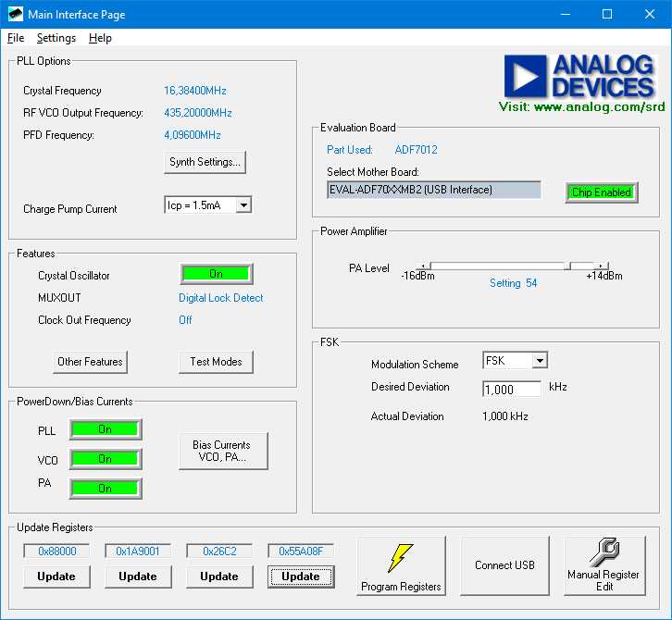Click RF VCO Output Frequency 435,20000MHz value
The height and width of the screenshot is (620, 672).
click(197, 113)
